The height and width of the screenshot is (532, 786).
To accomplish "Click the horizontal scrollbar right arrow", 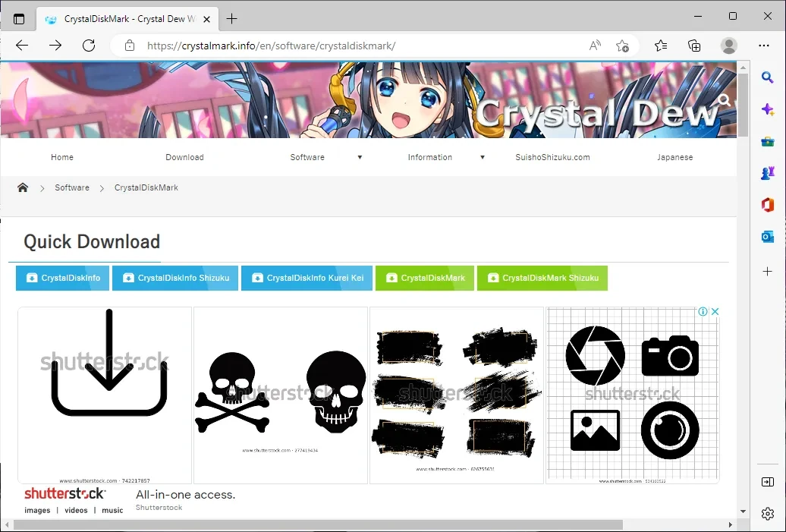I will [x=731, y=524].
